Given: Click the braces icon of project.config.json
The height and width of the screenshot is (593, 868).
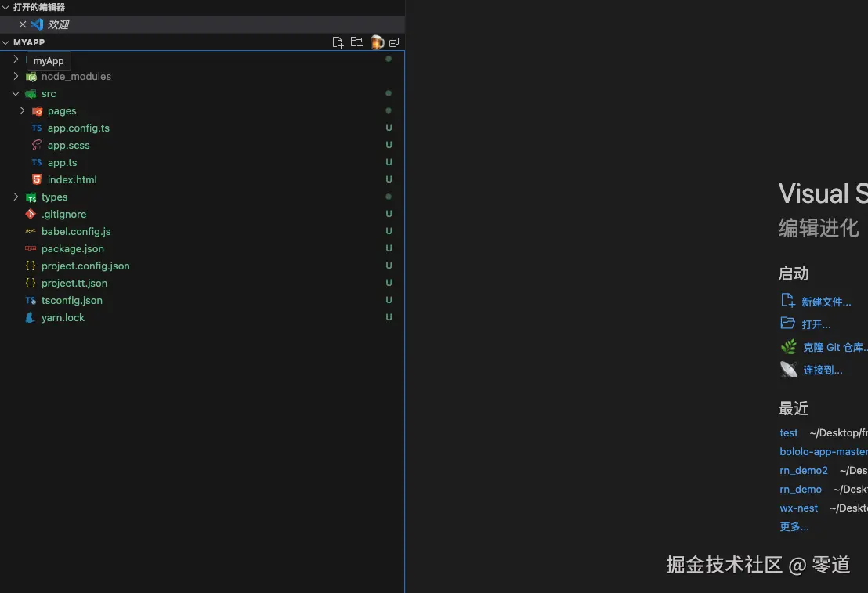Looking at the screenshot, I should (31, 266).
